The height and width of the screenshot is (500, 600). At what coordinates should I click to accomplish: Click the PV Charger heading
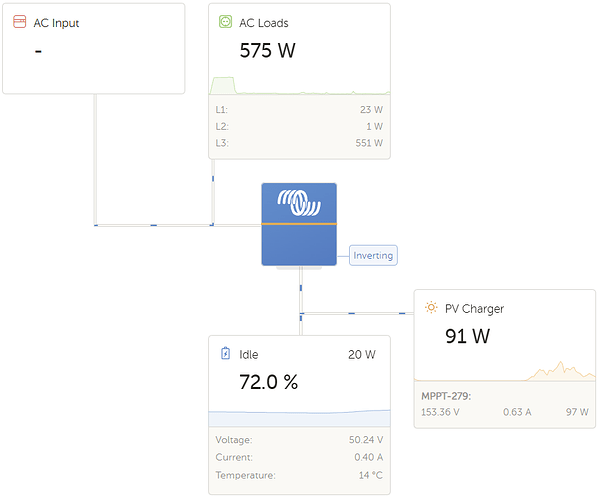click(474, 309)
